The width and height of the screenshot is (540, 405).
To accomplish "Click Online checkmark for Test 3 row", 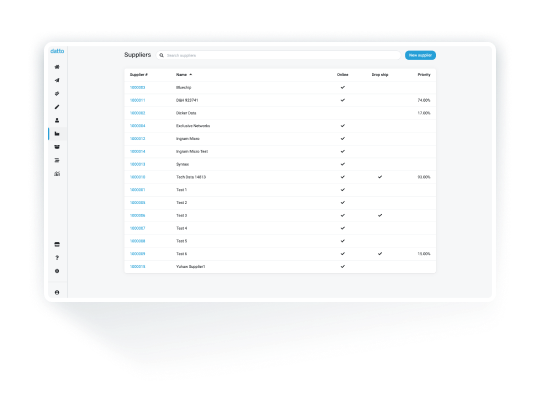I will [x=343, y=215].
